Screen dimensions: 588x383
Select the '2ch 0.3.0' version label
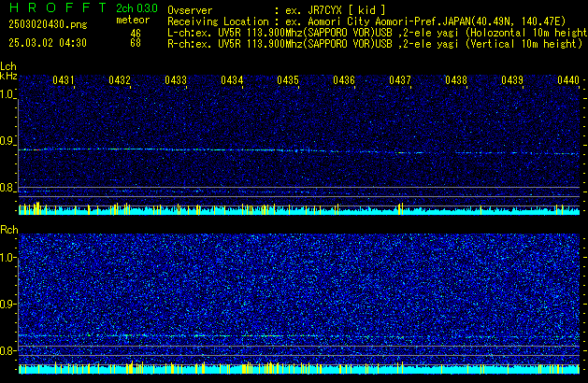(136, 8)
